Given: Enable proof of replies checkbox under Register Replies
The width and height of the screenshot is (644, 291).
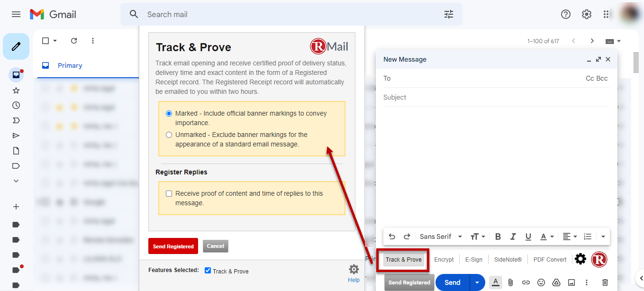Looking at the screenshot, I should 169,193.
